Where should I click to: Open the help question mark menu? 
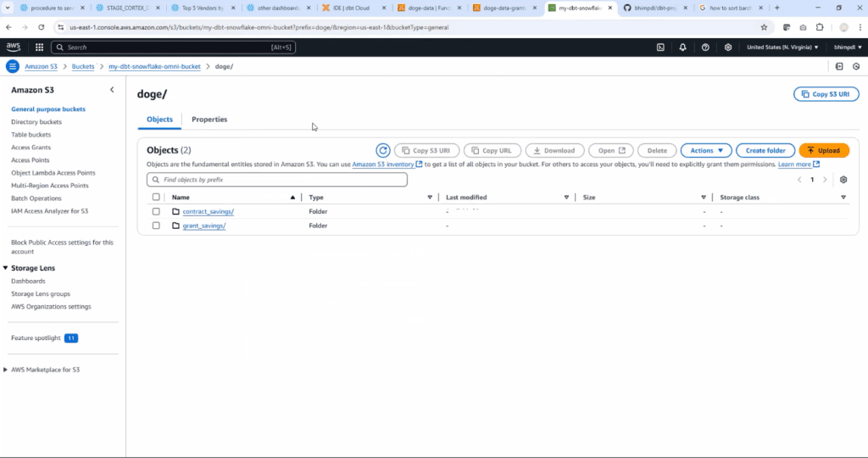[x=705, y=47]
